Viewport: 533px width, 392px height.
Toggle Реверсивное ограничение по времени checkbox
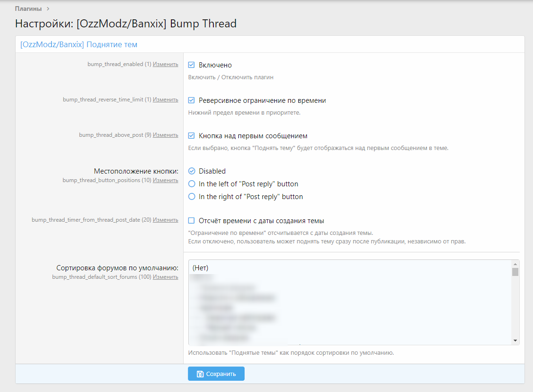click(x=192, y=100)
